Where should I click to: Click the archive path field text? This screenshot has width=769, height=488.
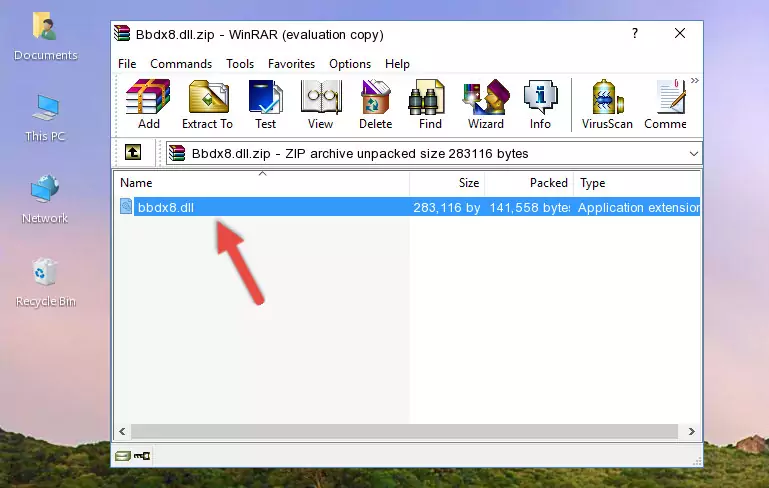(360, 154)
